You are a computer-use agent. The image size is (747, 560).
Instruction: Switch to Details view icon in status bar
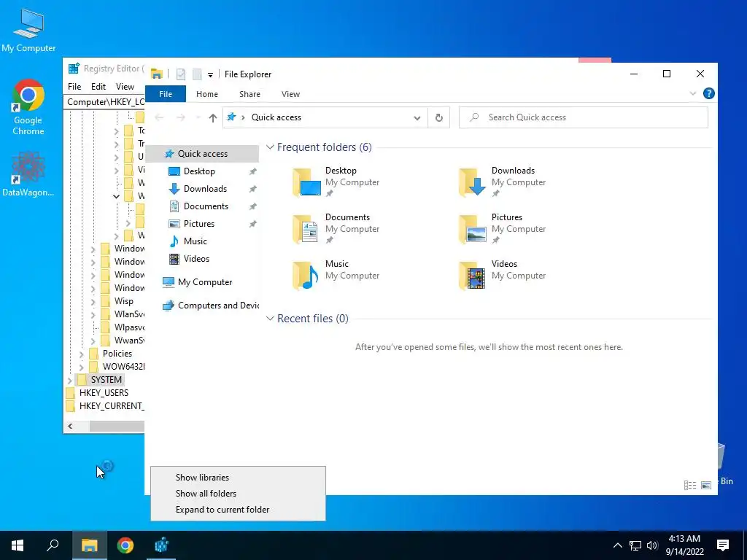(690, 485)
